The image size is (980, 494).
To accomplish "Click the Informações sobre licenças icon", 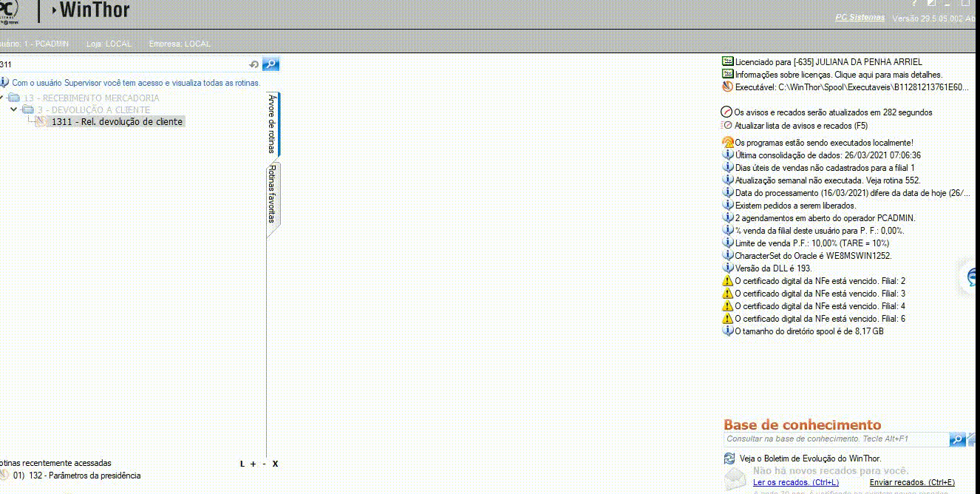I will [728, 75].
